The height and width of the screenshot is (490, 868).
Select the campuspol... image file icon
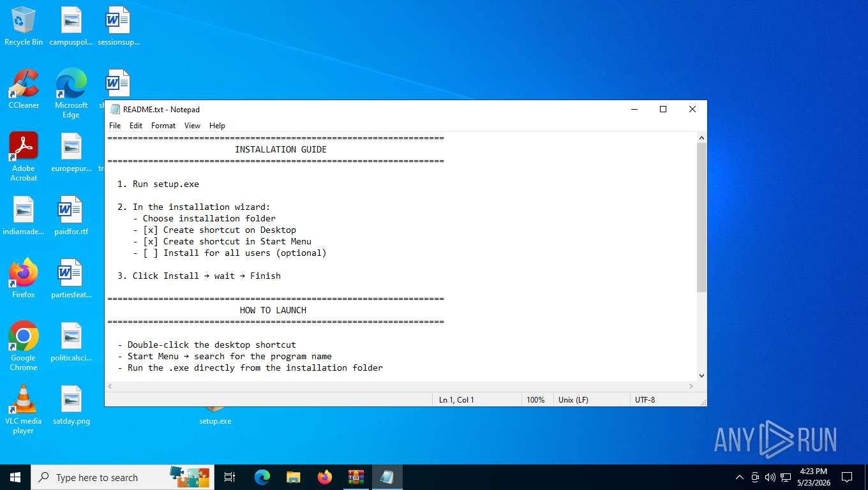71,26
